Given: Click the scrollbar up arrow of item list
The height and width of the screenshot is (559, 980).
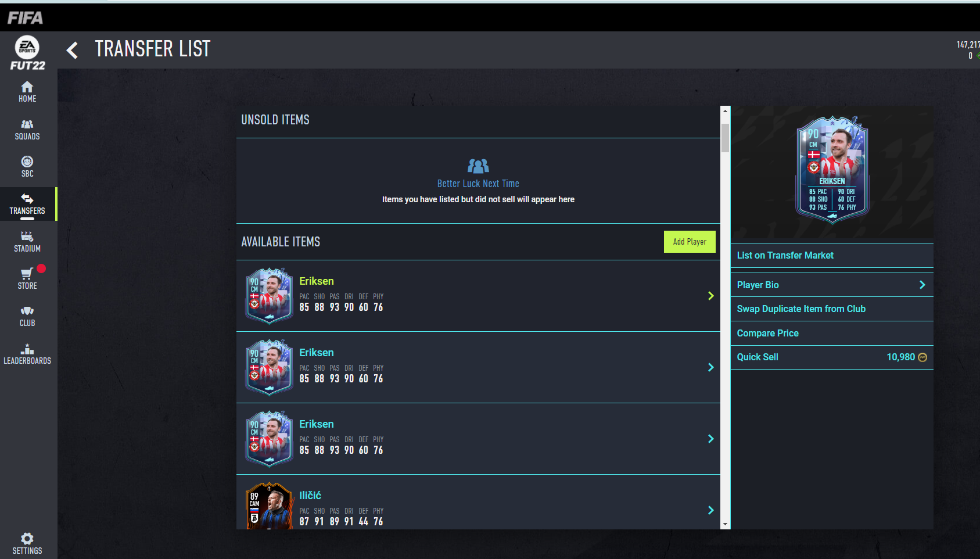Looking at the screenshot, I should pos(725,110).
